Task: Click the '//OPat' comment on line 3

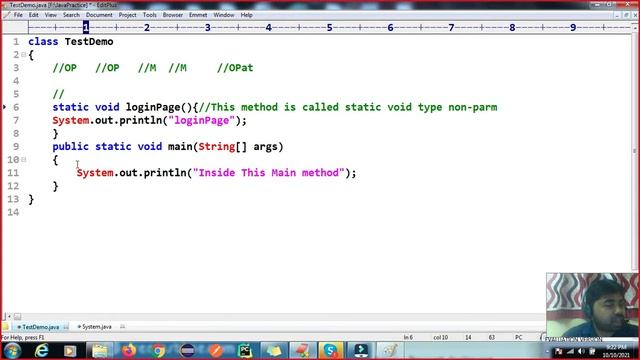Action: pyautogui.click(x=235, y=68)
